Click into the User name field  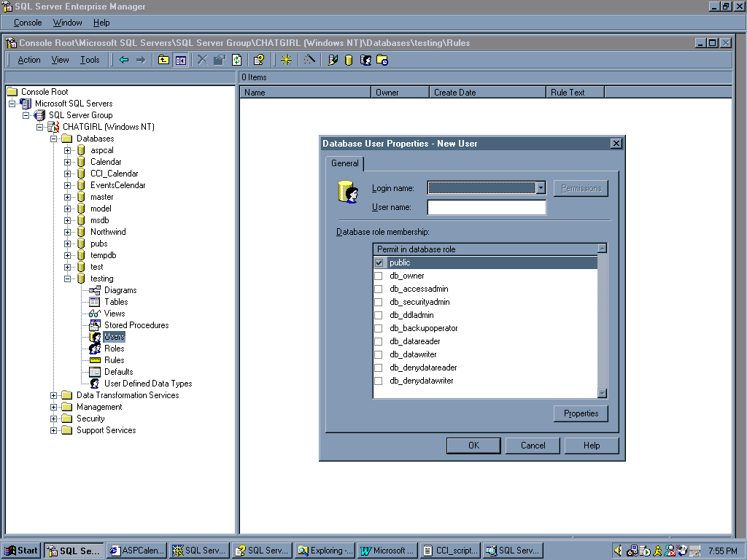(x=487, y=208)
